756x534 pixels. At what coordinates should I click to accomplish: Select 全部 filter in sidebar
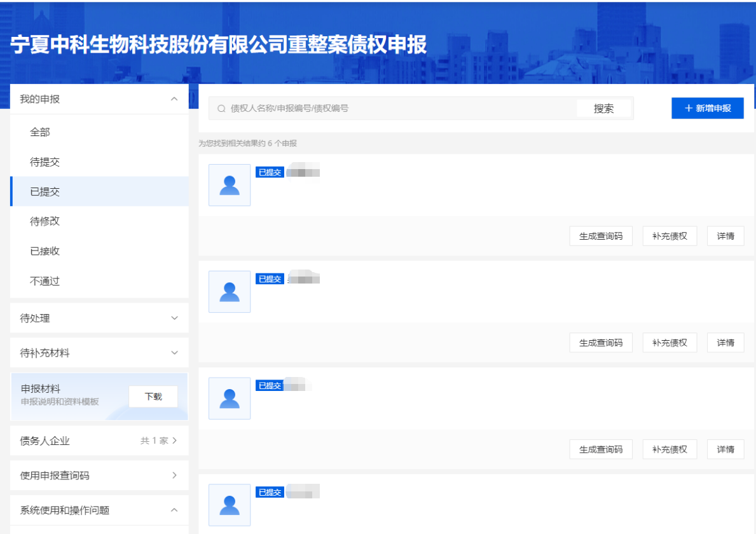(40, 132)
